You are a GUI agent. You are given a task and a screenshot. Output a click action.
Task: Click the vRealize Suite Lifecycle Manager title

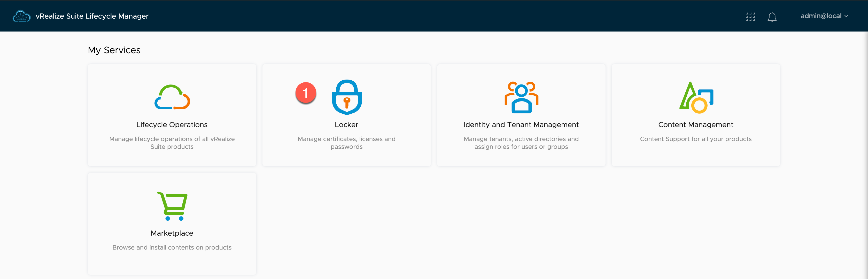pyautogui.click(x=92, y=16)
